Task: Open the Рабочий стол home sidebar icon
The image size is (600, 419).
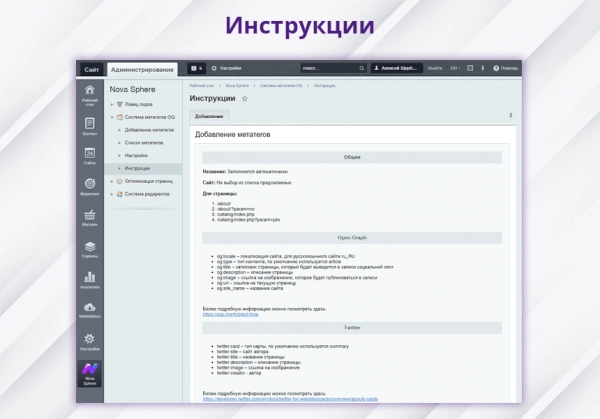Action: 90,95
